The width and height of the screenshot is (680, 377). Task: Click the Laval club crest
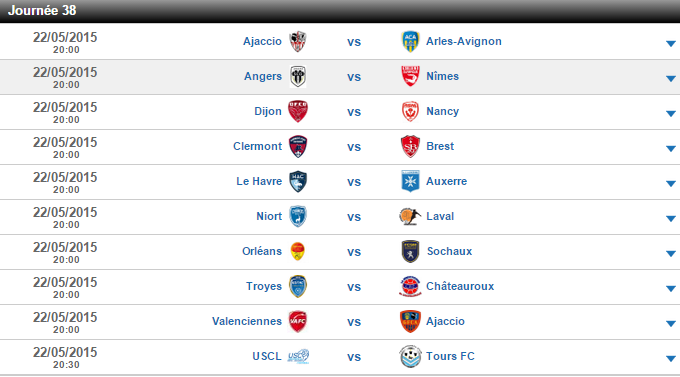coord(410,216)
